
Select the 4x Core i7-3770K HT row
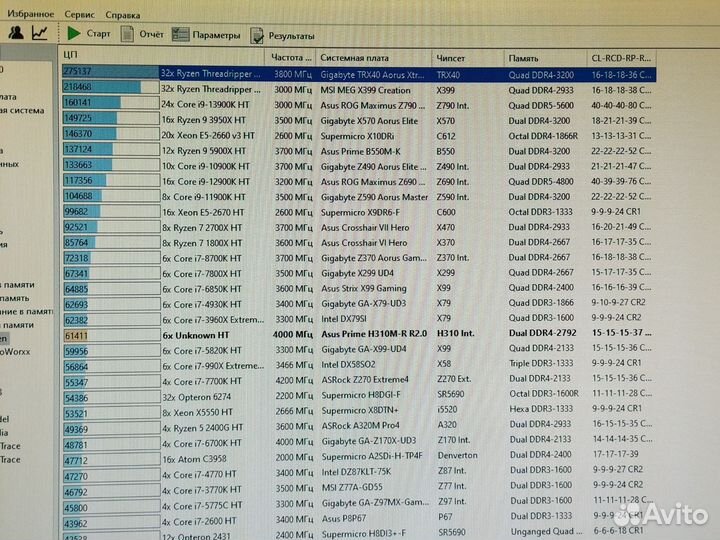point(359,489)
